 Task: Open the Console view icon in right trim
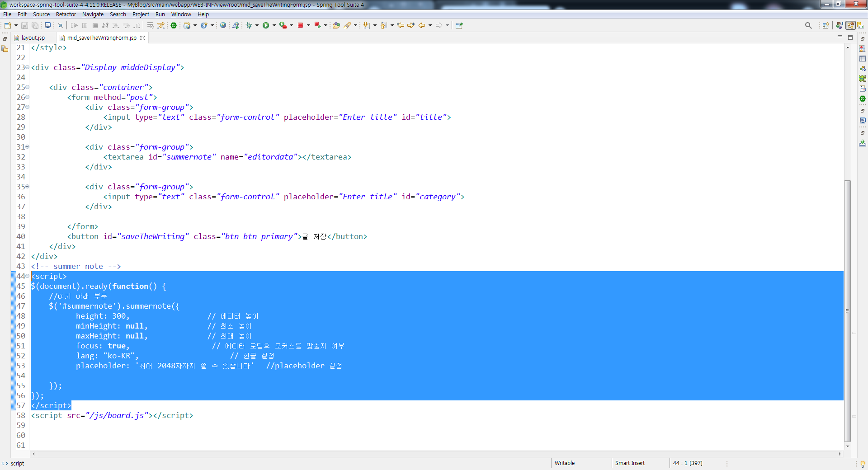point(863,121)
